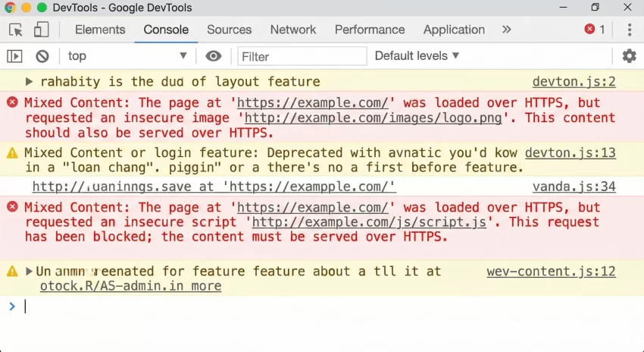Click the yellow window dot in title bar

26,8
